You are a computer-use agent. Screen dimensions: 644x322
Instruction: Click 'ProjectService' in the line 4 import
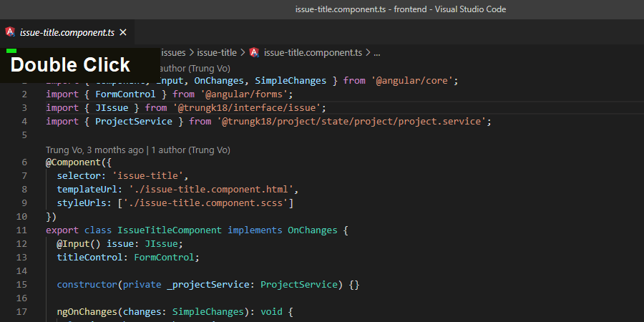pyautogui.click(x=134, y=122)
